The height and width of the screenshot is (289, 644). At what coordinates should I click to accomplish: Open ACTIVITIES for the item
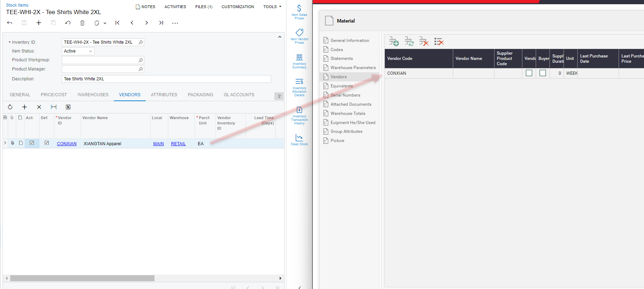[175, 7]
